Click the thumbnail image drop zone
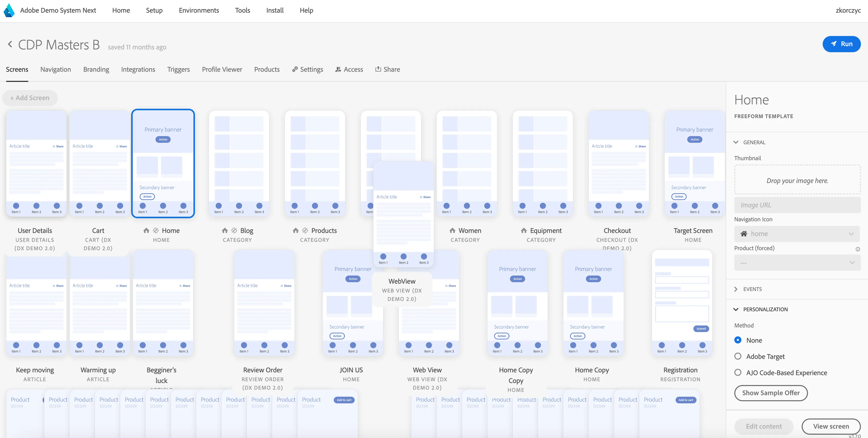Viewport: 868px width, 438px height. click(x=797, y=180)
